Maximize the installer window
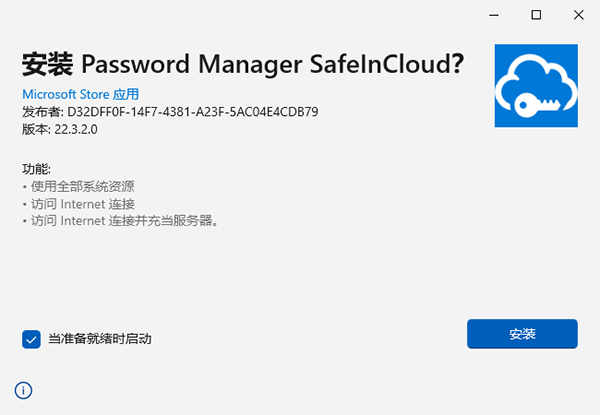The width and height of the screenshot is (600, 415). click(x=536, y=15)
